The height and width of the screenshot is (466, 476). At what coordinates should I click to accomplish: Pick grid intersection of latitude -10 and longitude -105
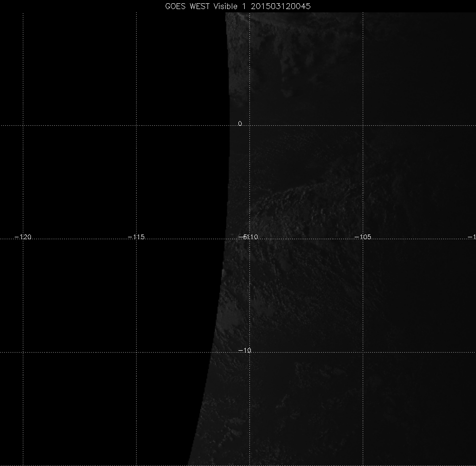click(363, 353)
